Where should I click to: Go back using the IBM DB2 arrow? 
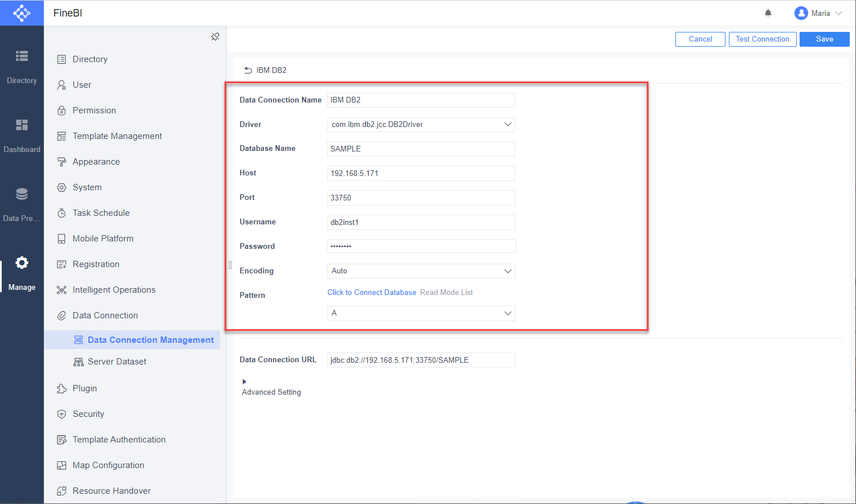point(248,70)
